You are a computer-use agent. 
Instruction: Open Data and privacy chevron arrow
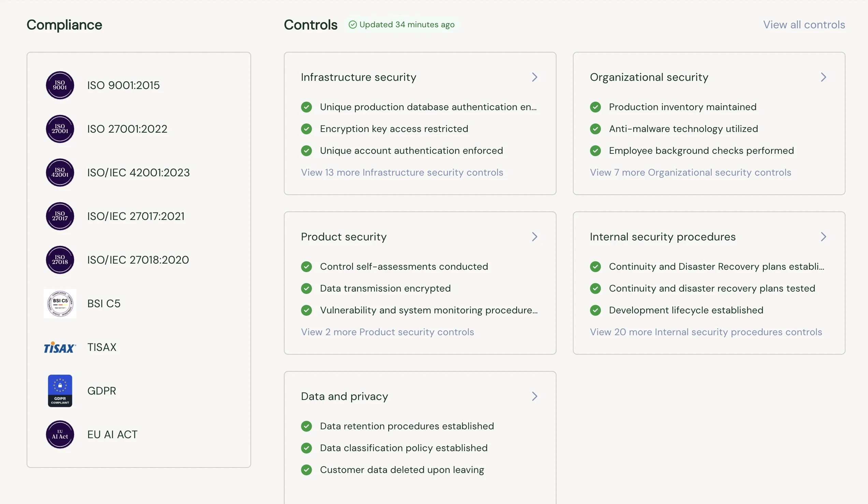click(534, 396)
